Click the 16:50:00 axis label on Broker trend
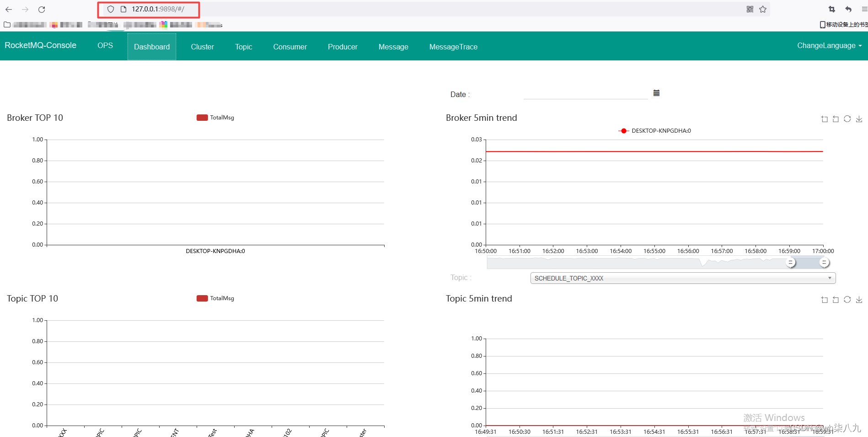868x437 pixels. pyautogui.click(x=486, y=251)
